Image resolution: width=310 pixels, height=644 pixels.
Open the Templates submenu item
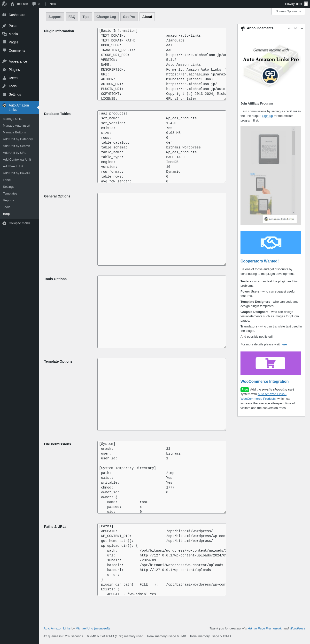pos(10,194)
